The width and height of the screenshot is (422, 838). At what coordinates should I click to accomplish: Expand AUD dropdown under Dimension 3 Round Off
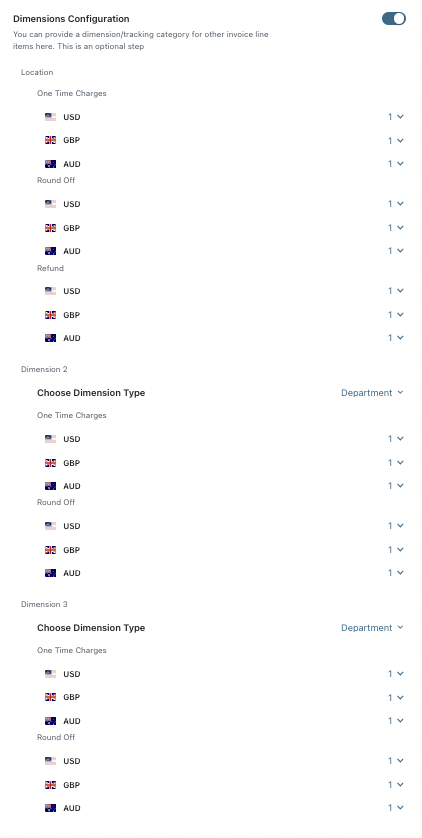coord(396,808)
